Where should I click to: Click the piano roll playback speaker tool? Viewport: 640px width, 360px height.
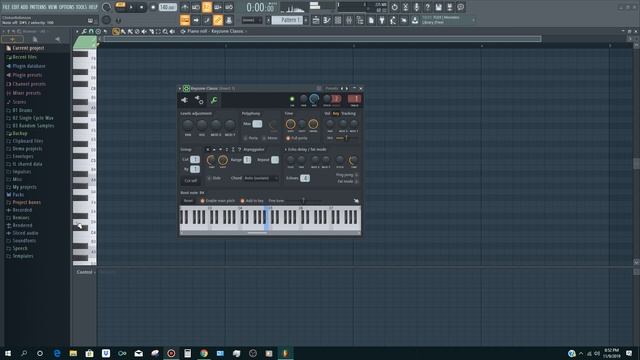(x=172, y=31)
